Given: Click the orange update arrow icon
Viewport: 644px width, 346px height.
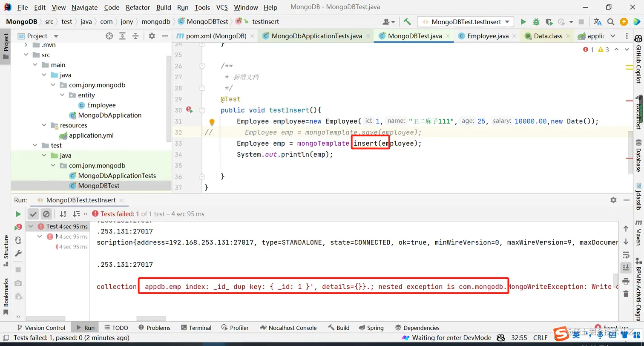Looking at the screenshot, I should [624, 22].
